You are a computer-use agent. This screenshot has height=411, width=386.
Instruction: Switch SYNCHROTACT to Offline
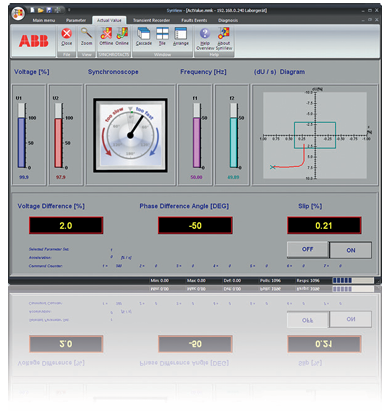(106, 37)
